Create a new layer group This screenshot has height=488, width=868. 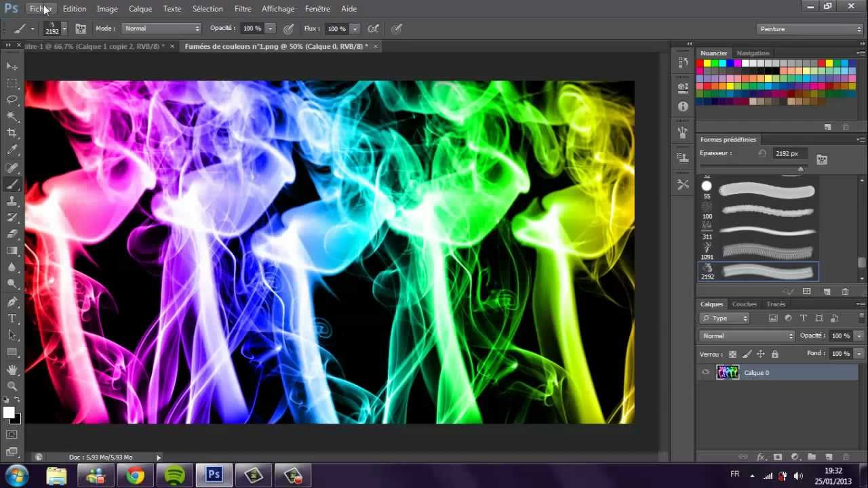coord(811,457)
